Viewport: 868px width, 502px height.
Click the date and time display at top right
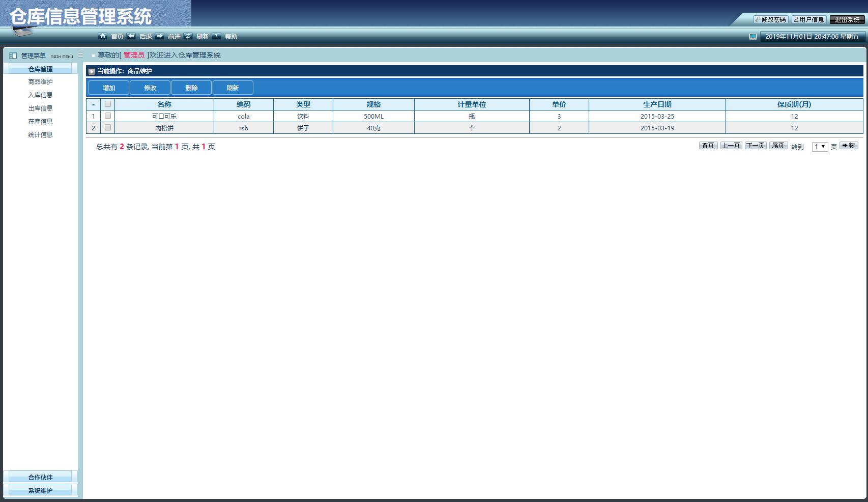click(812, 37)
